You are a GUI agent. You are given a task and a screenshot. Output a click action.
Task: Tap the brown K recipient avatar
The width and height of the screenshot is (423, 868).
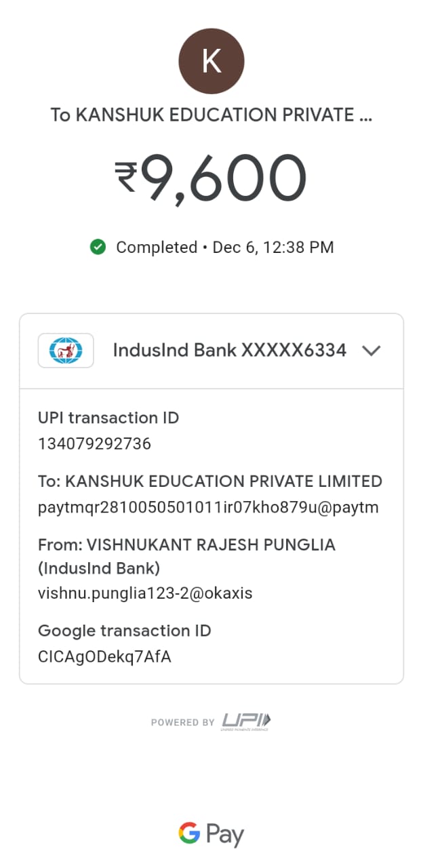pos(211,62)
